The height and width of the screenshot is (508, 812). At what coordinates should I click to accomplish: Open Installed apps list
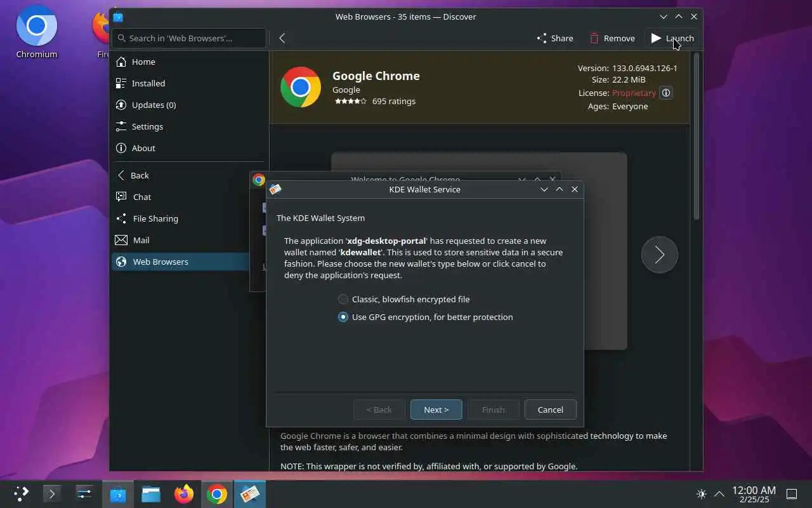tap(189, 83)
